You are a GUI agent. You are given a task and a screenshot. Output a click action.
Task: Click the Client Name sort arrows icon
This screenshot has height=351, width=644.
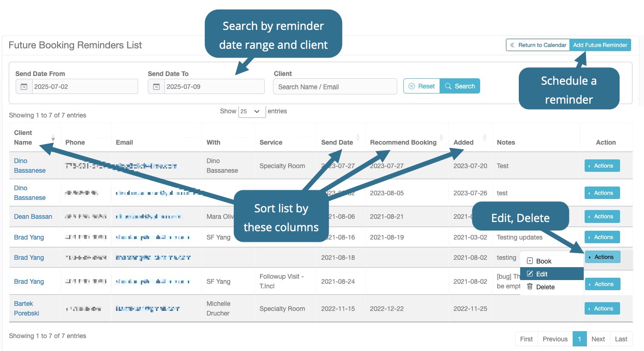[x=53, y=138]
